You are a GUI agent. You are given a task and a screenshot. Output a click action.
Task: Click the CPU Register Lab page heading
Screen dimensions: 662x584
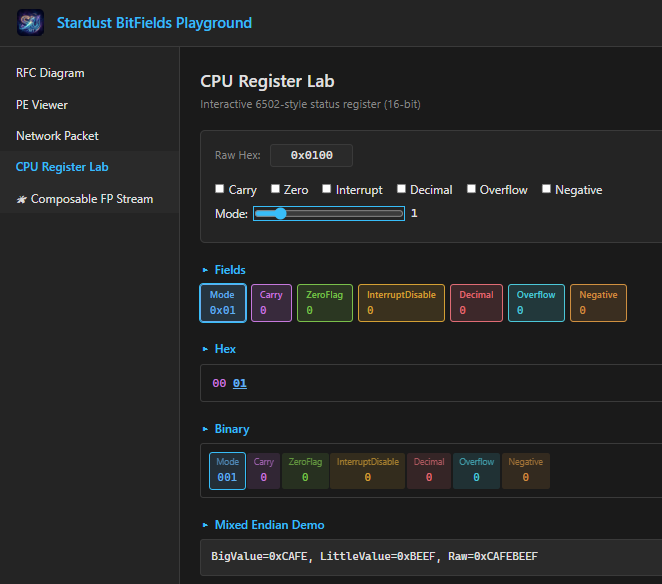click(267, 81)
